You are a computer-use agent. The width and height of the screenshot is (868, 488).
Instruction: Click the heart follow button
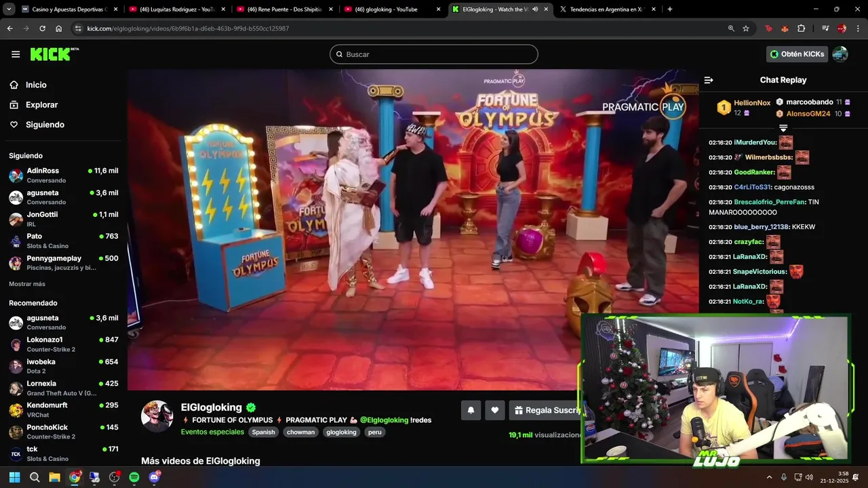[495, 410]
